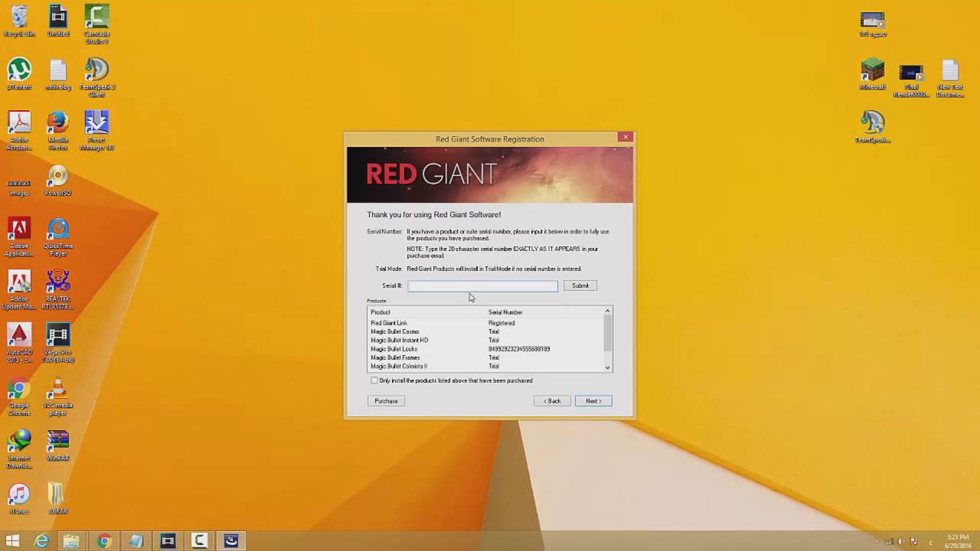Open the Preset Manager desktop shortcut
The width and height of the screenshot is (980, 551).
click(96, 130)
